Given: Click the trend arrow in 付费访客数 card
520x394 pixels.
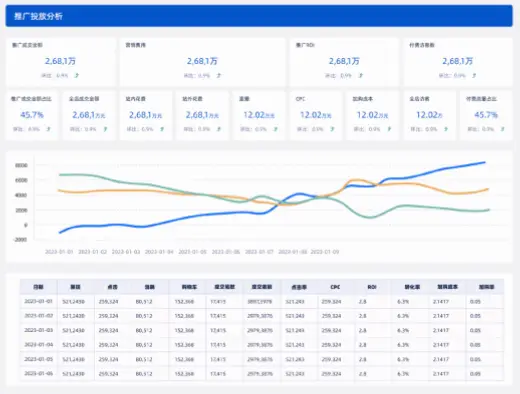Looking at the screenshot, I should [x=474, y=76].
